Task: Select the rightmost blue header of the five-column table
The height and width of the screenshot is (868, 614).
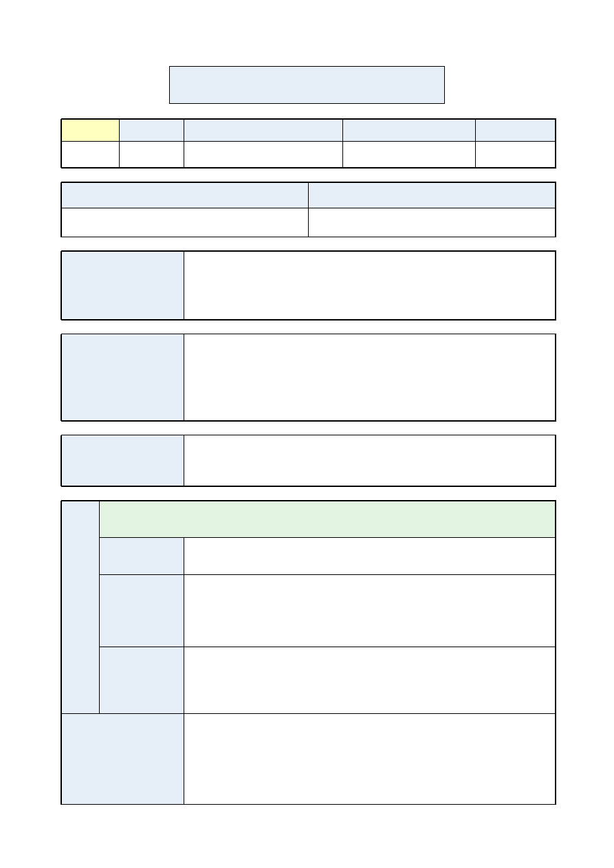Action: tap(515, 130)
